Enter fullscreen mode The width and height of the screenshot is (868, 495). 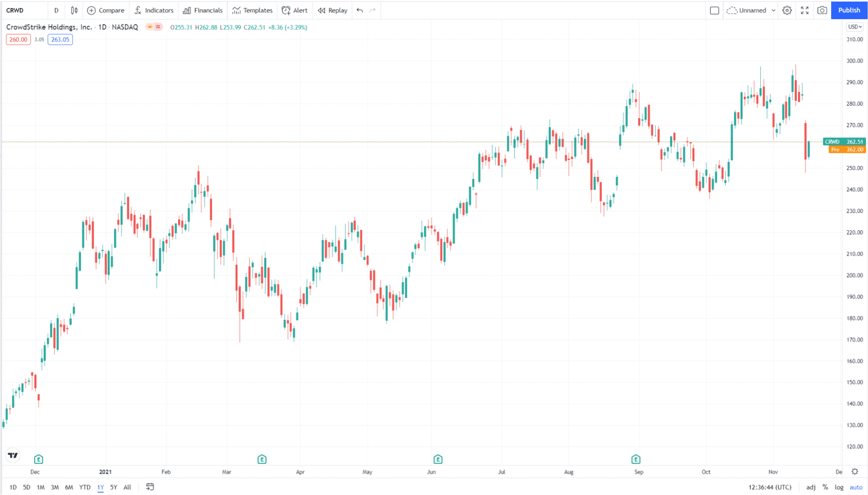805,10
